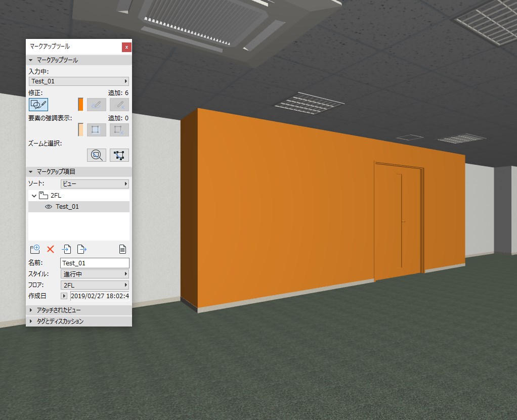517x420 pixels.
Task: Select the correction pen markup tool
Action: 38,105
